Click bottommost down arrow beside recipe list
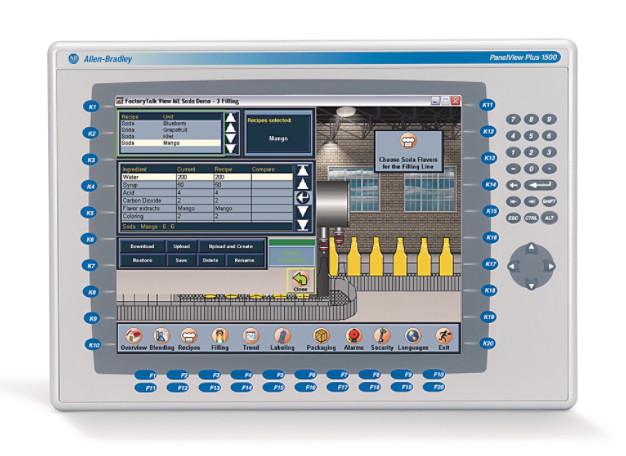The height and width of the screenshot is (456, 626). pyautogui.click(x=231, y=149)
